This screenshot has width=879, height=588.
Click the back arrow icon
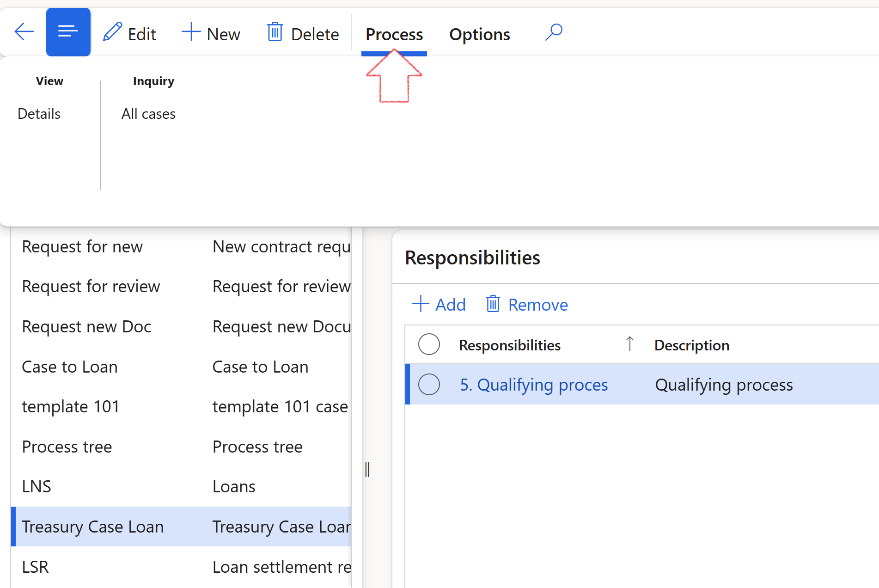[24, 32]
